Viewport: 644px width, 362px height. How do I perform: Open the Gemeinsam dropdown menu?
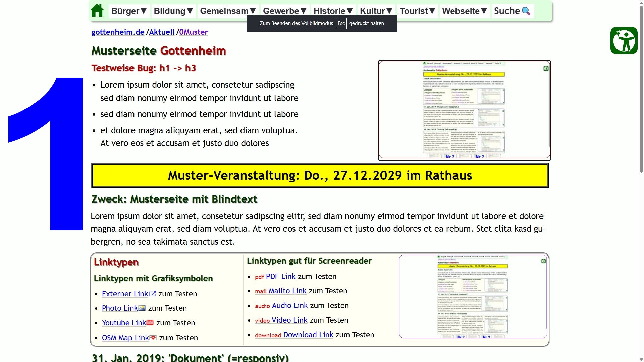pyautogui.click(x=228, y=11)
